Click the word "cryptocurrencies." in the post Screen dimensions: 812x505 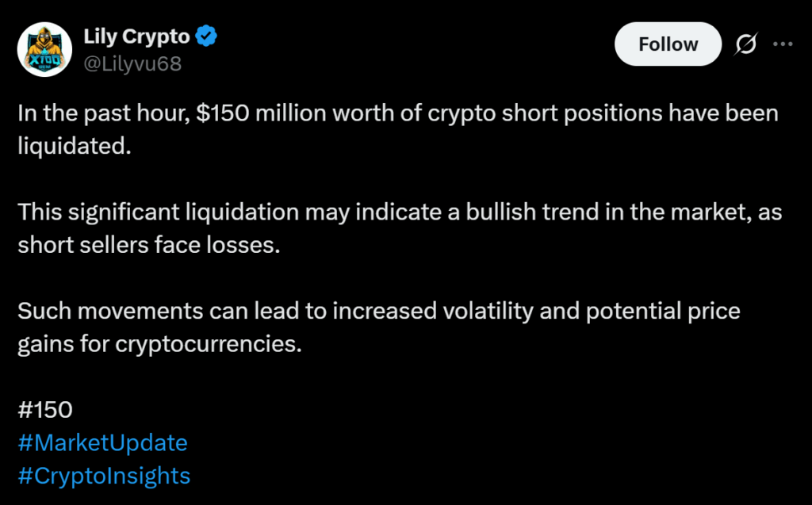pyautogui.click(x=209, y=344)
